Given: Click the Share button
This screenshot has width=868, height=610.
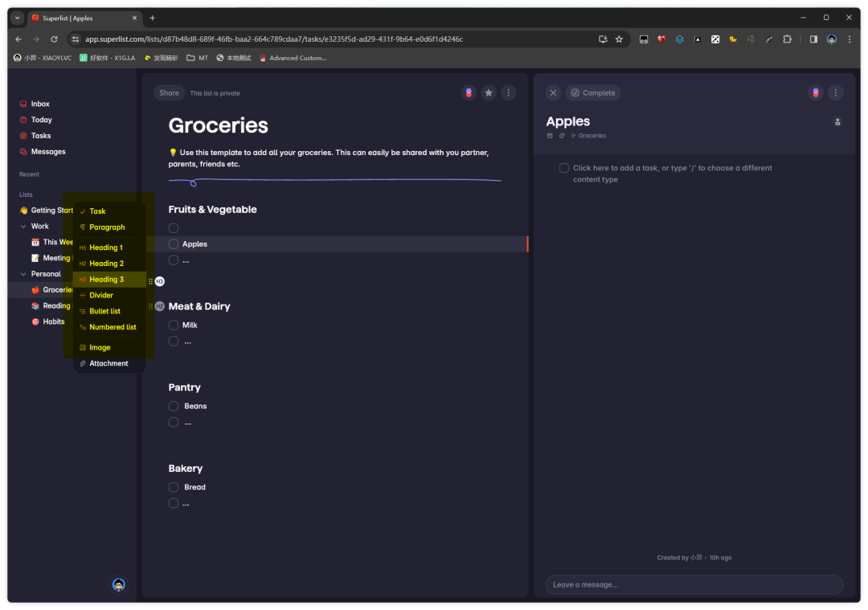Looking at the screenshot, I should click(169, 93).
